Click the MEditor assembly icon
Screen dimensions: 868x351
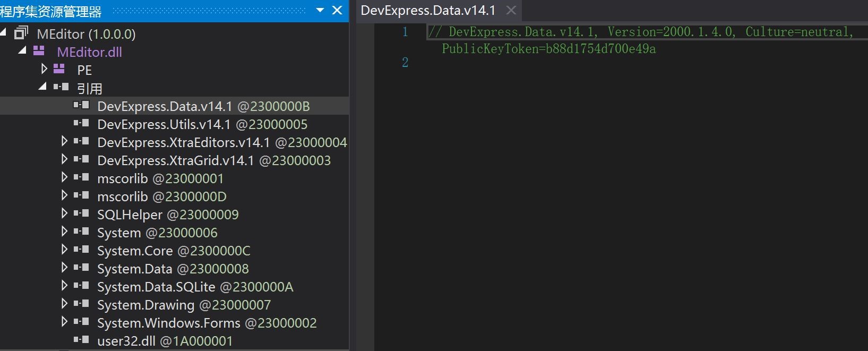(x=21, y=33)
